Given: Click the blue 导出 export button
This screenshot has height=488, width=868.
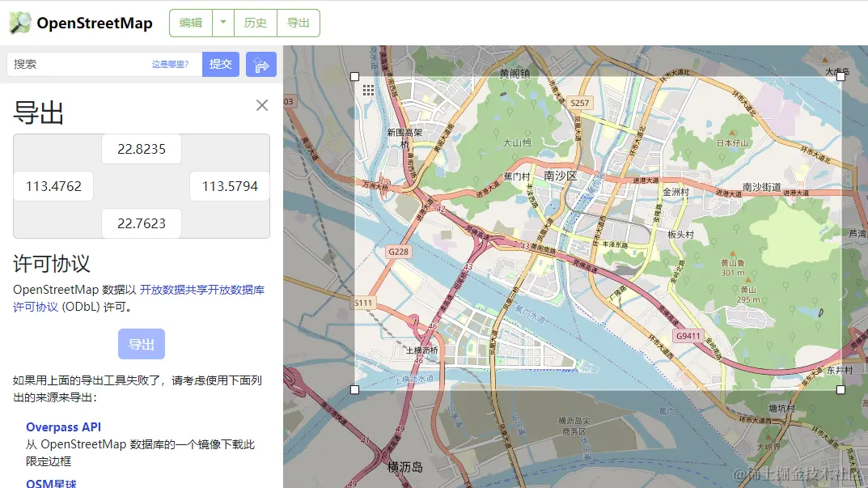Looking at the screenshot, I should tap(141, 344).
